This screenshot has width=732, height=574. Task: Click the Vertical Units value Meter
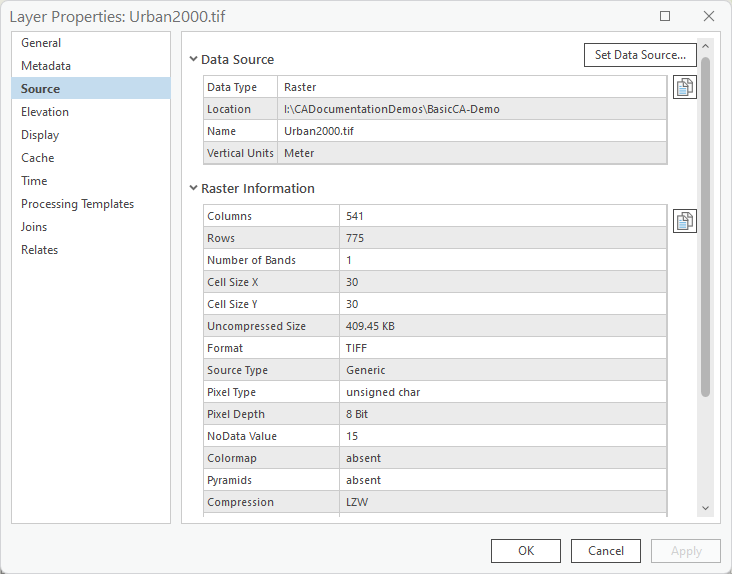coord(299,153)
